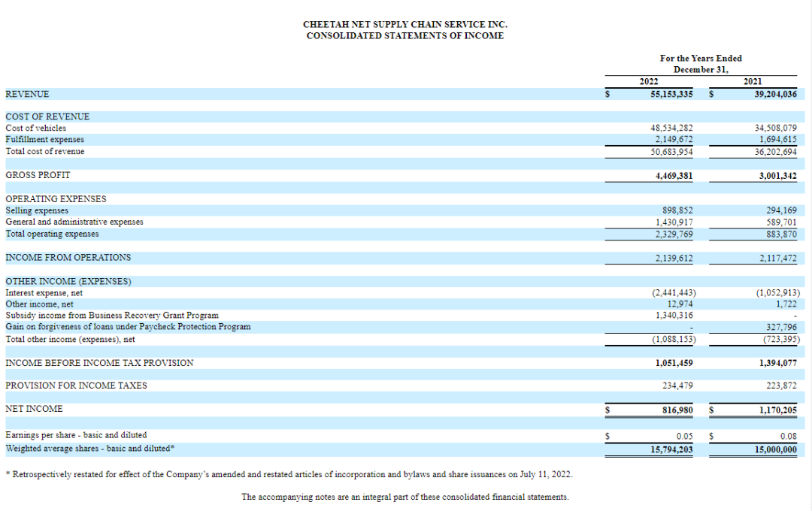Select the 'OTHER INCOME (EXPENSES)' heading
Viewport: 812px width, 511px height.
68,281
